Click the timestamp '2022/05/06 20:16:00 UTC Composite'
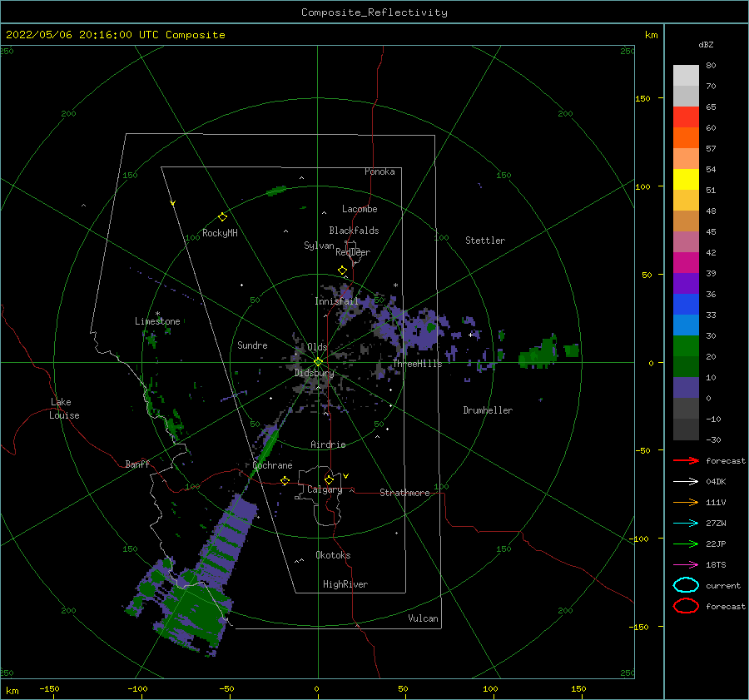This screenshot has height=700, width=749. click(115, 35)
